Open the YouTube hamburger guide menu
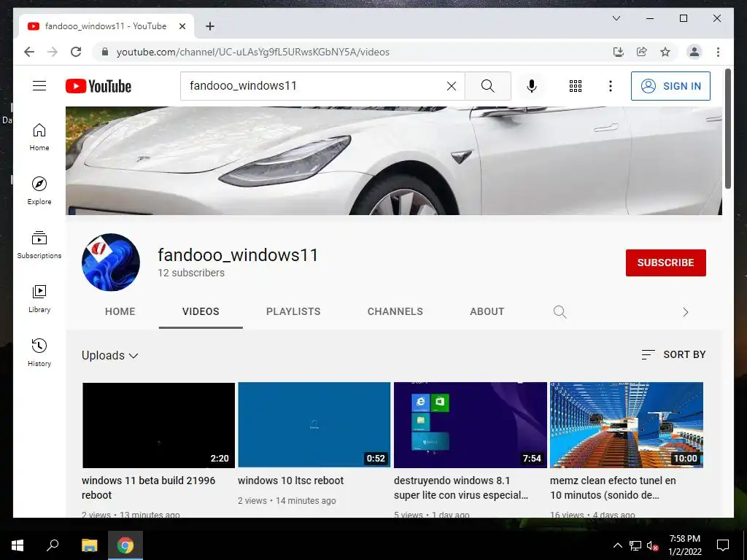The height and width of the screenshot is (560, 747). pyautogui.click(x=39, y=86)
